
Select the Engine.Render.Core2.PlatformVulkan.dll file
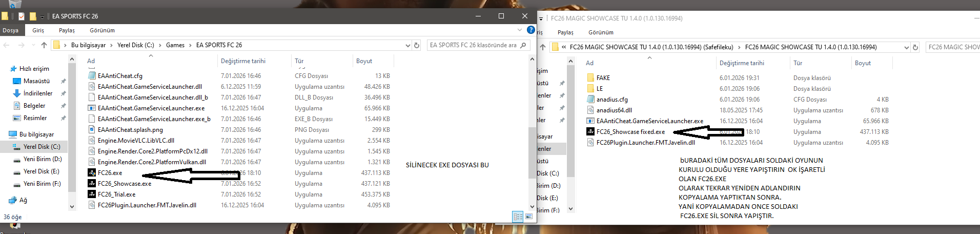pyautogui.click(x=152, y=162)
